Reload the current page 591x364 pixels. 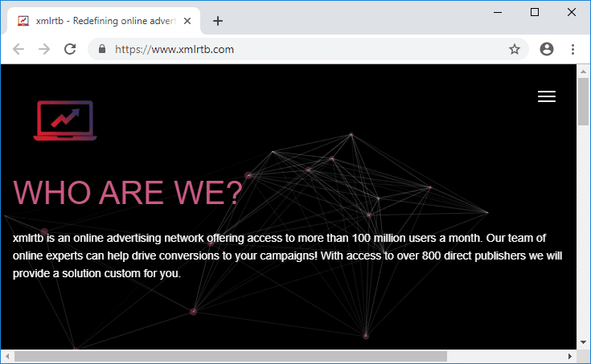[70, 49]
